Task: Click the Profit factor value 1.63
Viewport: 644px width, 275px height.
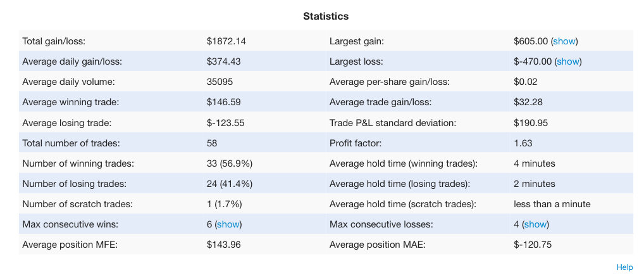Action: point(523,143)
